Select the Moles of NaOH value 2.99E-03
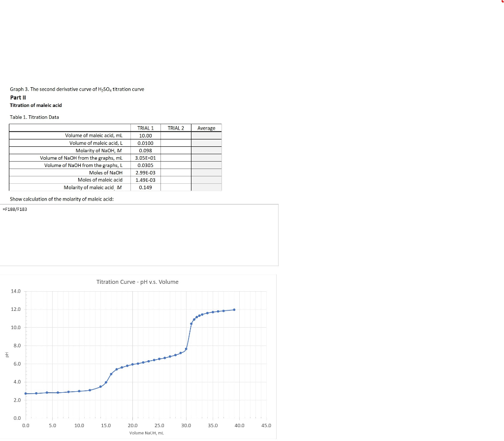This screenshot has width=504, height=441. coord(146,173)
